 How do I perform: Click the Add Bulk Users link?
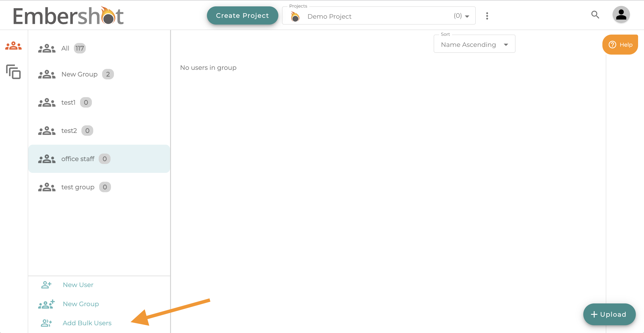coord(87,323)
